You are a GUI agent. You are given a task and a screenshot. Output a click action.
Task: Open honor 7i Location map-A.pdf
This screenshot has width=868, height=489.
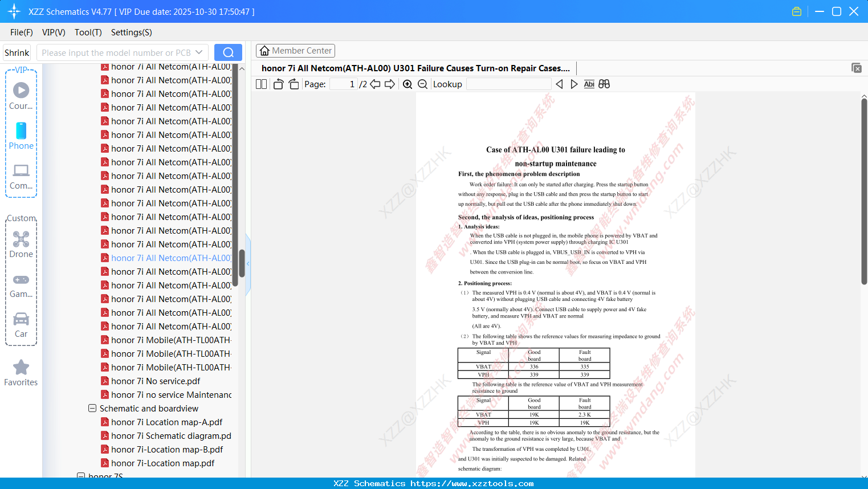click(x=167, y=422)
